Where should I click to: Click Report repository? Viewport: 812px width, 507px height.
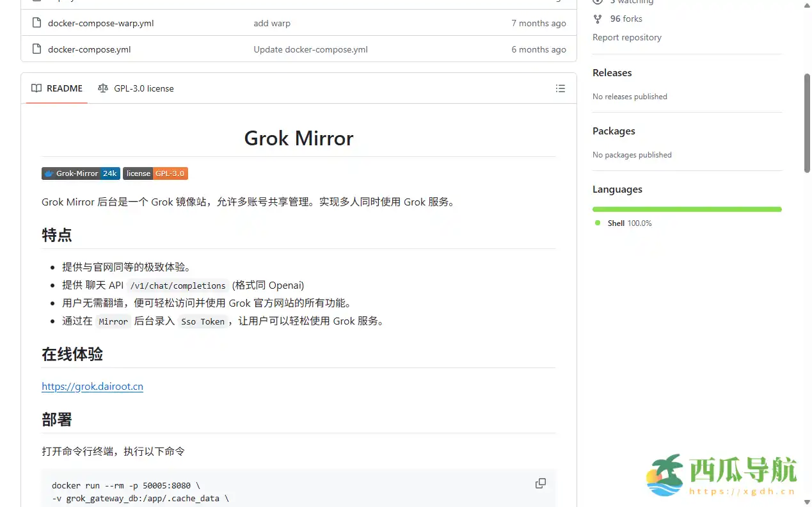(x=626, y=37)
